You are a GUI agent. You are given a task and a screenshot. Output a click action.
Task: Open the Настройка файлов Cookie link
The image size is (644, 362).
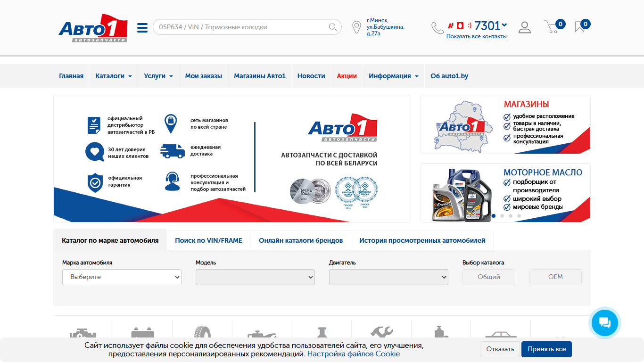354,354
